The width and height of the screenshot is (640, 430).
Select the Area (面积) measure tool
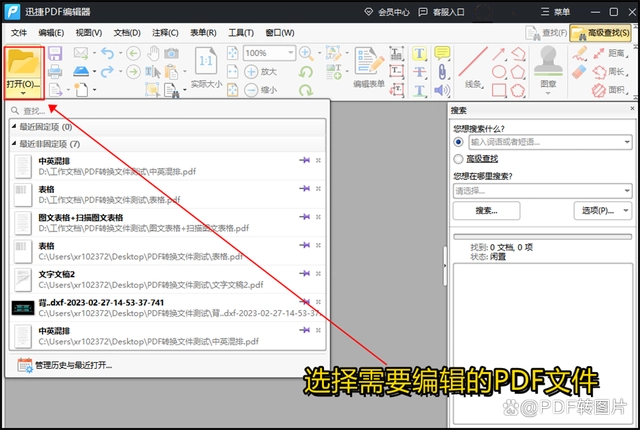point(612,90)
